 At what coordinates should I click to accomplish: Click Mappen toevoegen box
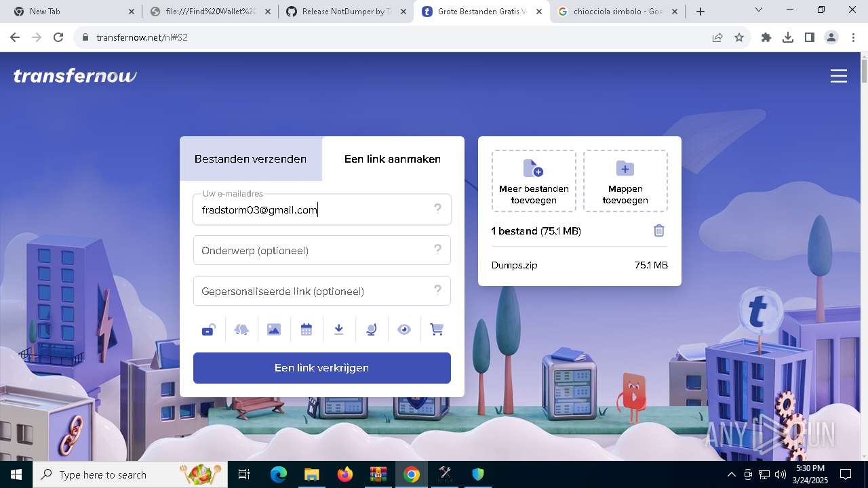tap(625, 181)
